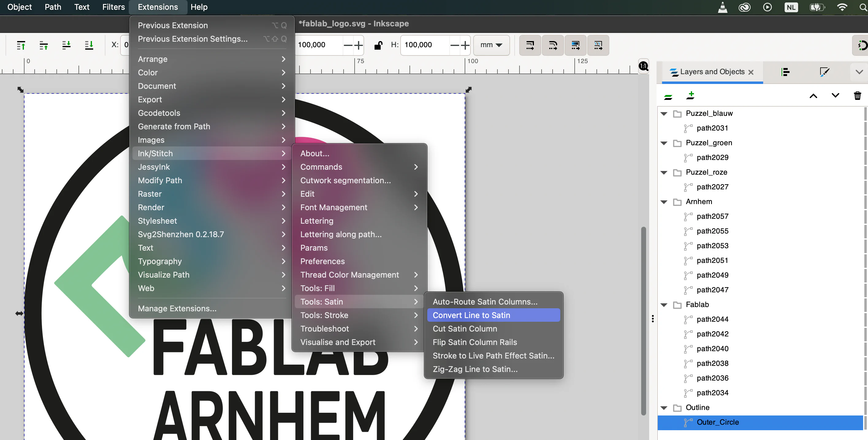Collapse the Puzzel_blauw layer

pyautogui.click(x=664, y=114)
